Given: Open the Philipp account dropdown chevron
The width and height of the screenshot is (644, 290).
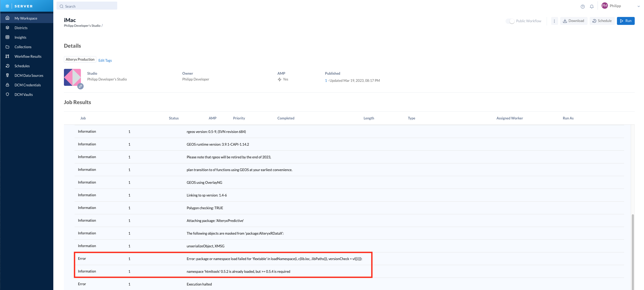Looking at the screenshot, I should (x=638, y=6).
